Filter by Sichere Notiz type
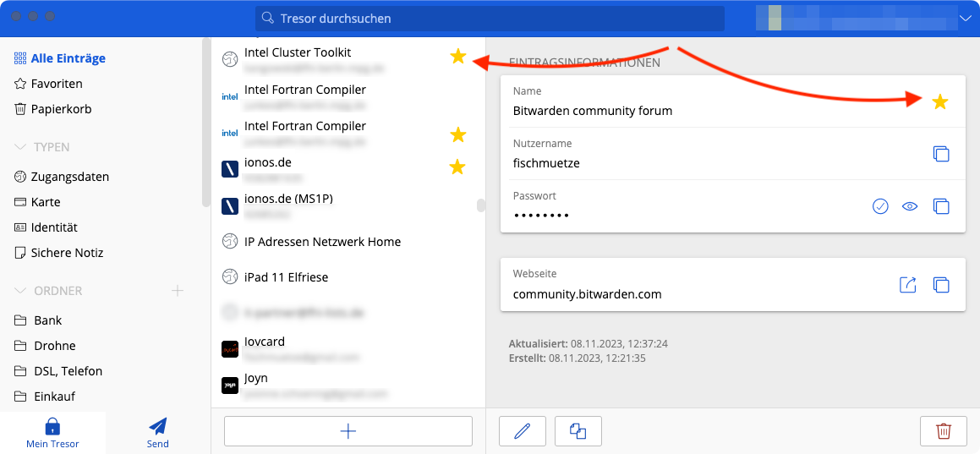This screenshot has width=980, height=454. point(58,253)
